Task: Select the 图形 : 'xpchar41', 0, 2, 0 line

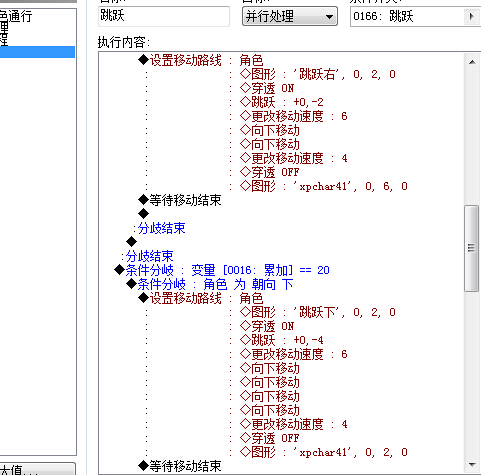Action: pyautogui.click(x=323, y=452)
